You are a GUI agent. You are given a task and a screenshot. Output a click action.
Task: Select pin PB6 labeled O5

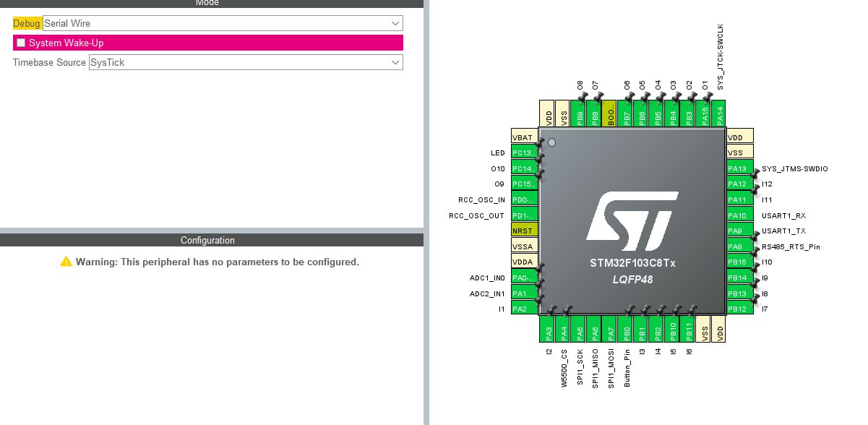click(641, 114)
